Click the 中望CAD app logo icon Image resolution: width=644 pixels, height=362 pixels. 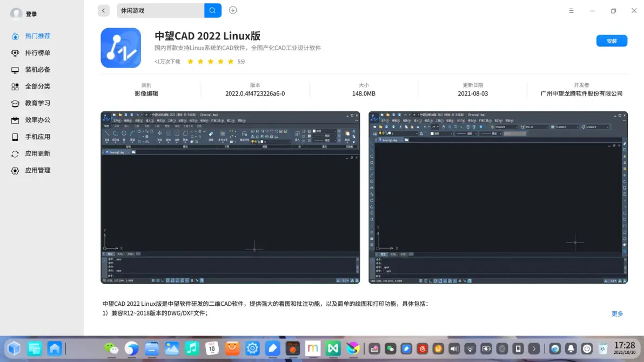pos(121,48)
